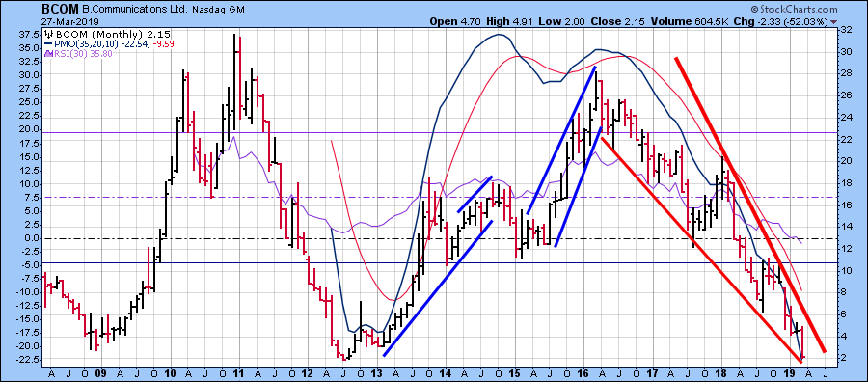Click the '13' year label on time axis
Screen dimensions: 868x382
[x=377, y=373]
